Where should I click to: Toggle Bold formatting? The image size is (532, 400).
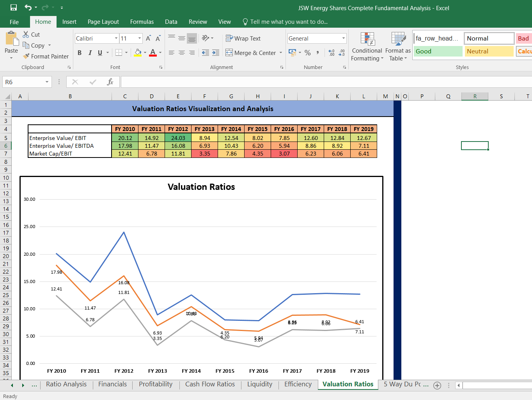pos(80,53)
